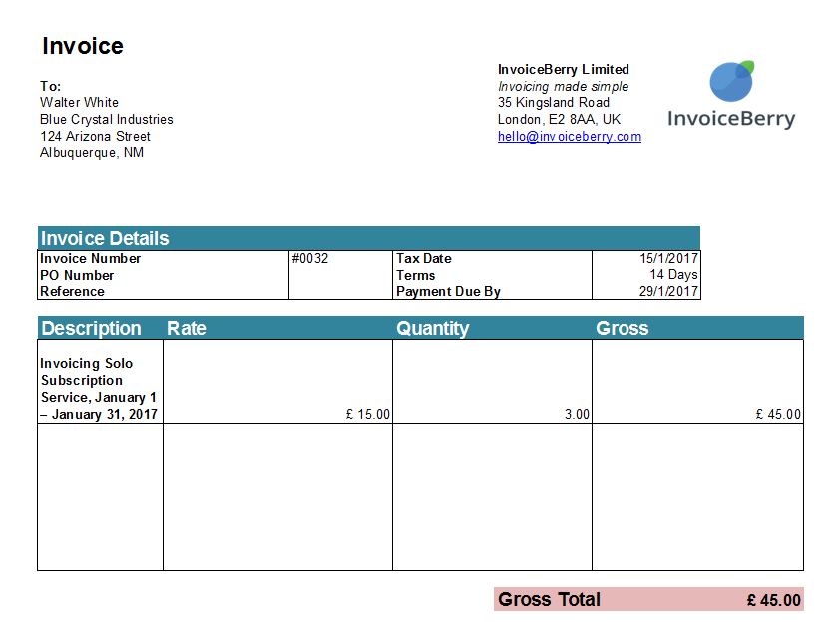The width and height of the screenshot is (836, 644).
Task: Click the Gross column header
Action: click(x=623, y=328)
